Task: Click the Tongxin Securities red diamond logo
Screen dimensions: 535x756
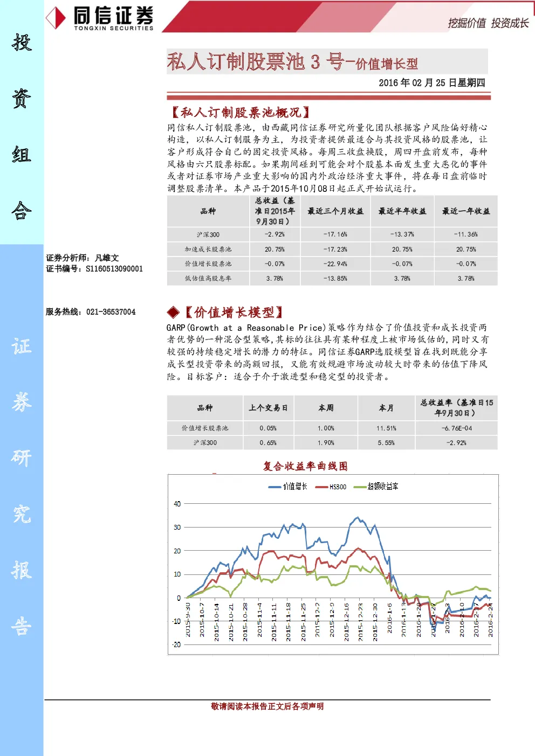Action: [x=56, y=18]
